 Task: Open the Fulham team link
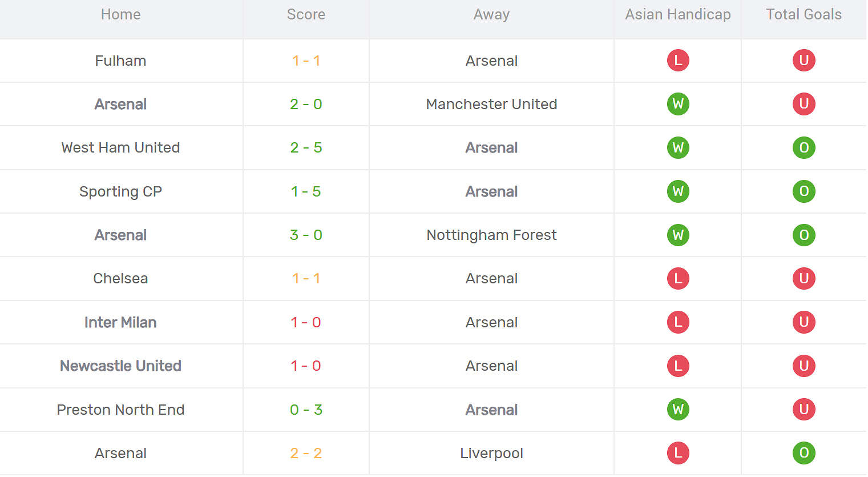[120, 61]
